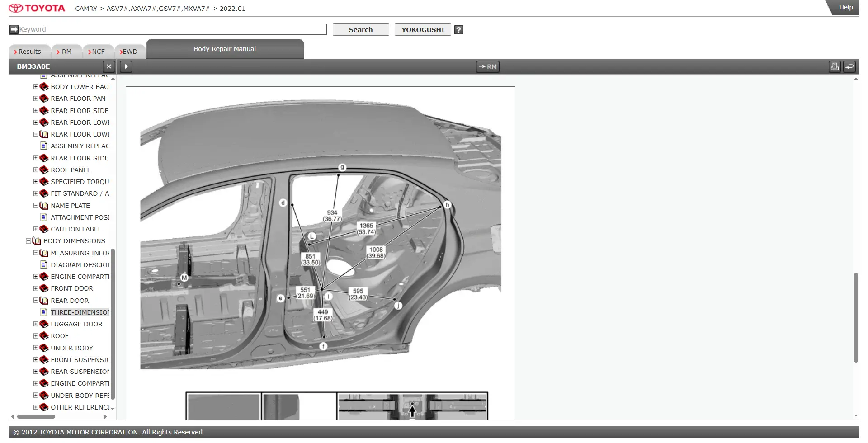Screen dimensions: 868x443
Task: Expand the LUGGAGE DOOR node
Action: pos(36,324)
